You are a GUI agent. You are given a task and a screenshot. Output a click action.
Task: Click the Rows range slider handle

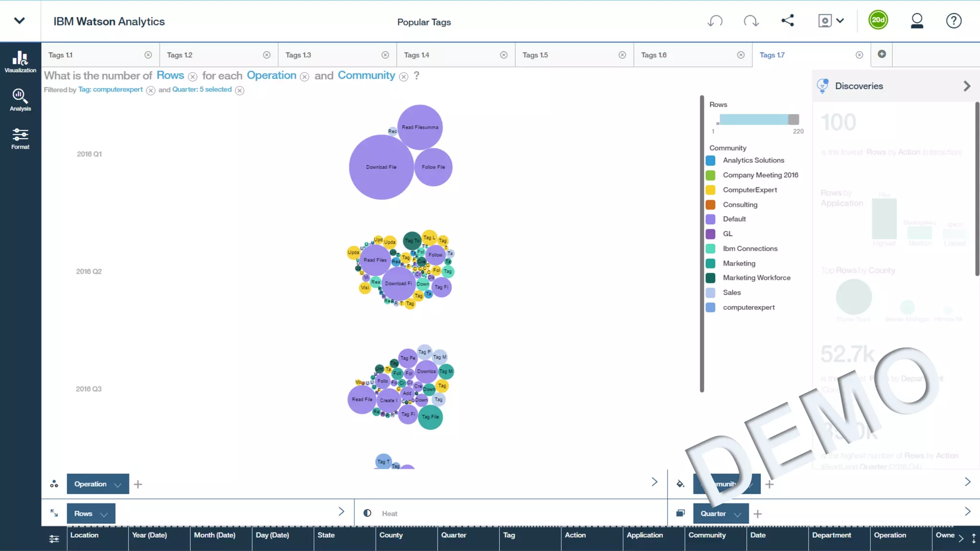click(x=793, y=120)
